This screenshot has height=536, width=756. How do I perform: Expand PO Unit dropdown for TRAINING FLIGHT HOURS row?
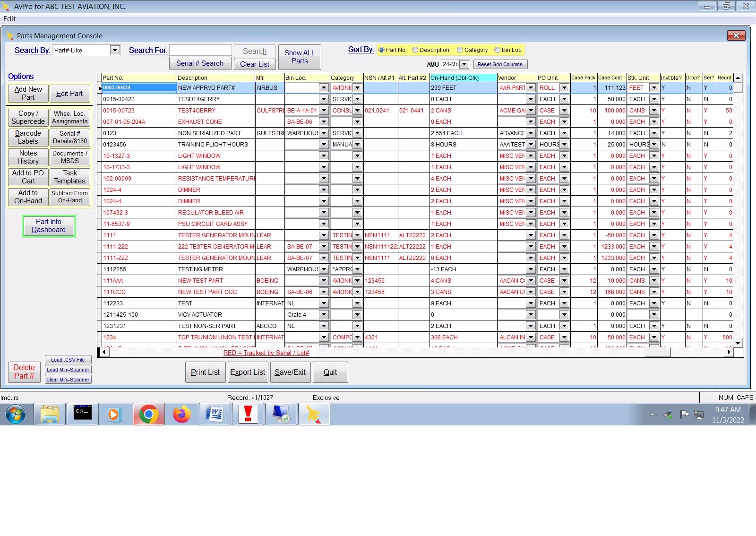(x=564, y=145)
